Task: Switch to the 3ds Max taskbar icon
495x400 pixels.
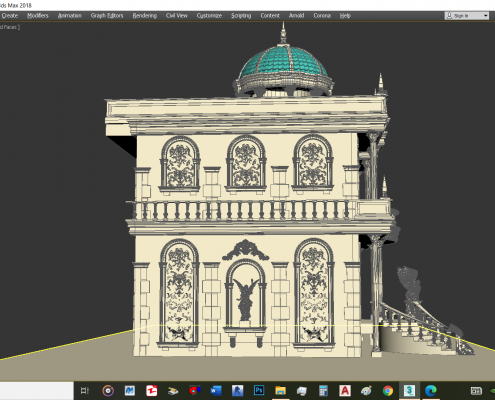Action: click(x=409, y=390)
